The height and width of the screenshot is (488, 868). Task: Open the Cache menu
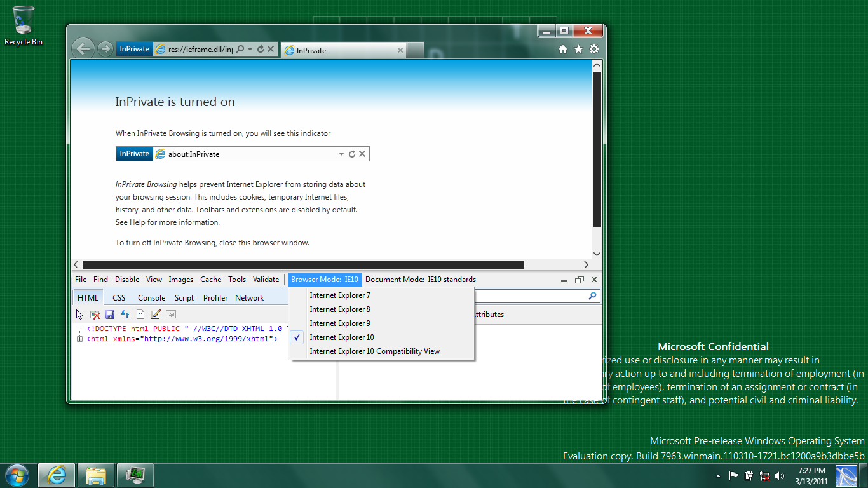click(x=211, y=280)
